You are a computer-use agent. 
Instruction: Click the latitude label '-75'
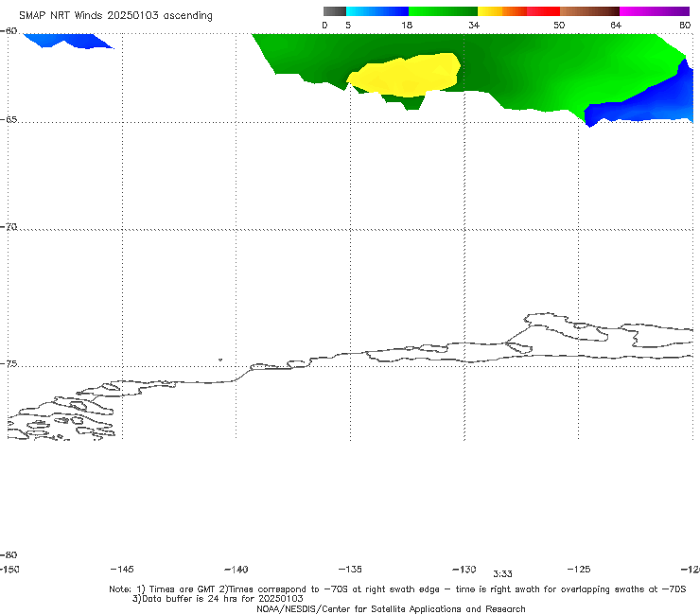click(9, 364)
